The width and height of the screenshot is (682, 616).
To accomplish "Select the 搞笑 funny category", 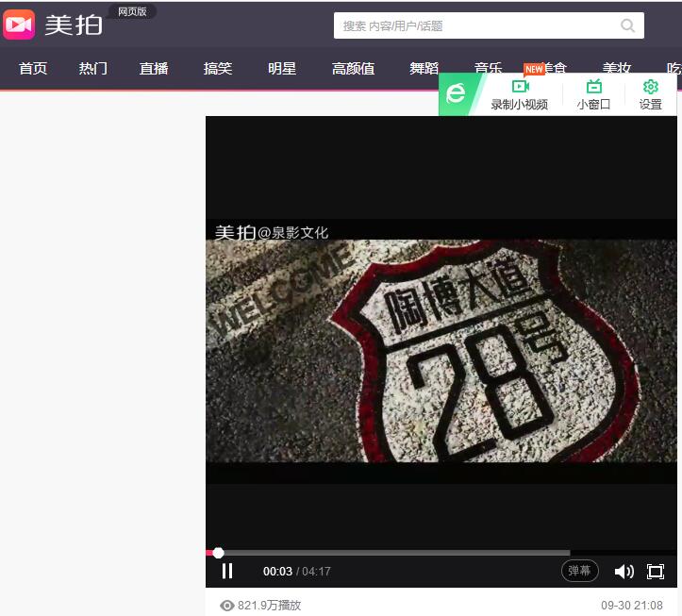I will click(x=218, y=69).
